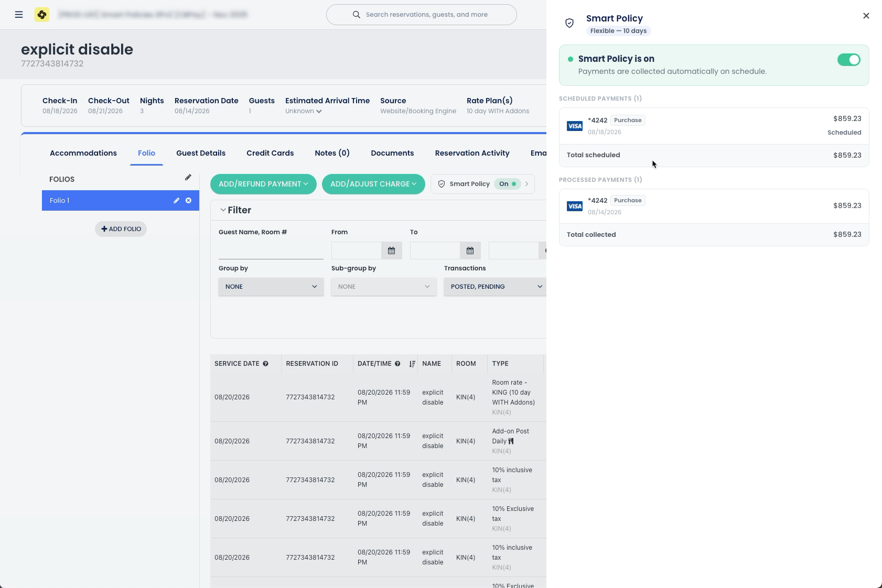
Task: Click the scheduled $859.23 payment on 08/18/2026
Action: (714, 126)
